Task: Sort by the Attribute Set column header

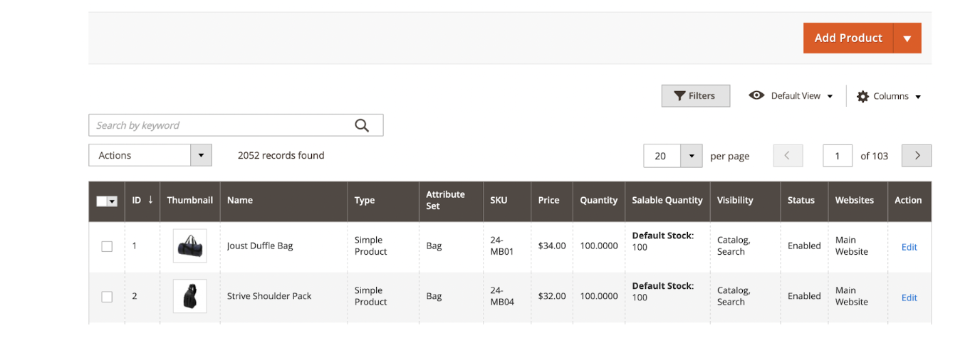Action: coord(451,200)
